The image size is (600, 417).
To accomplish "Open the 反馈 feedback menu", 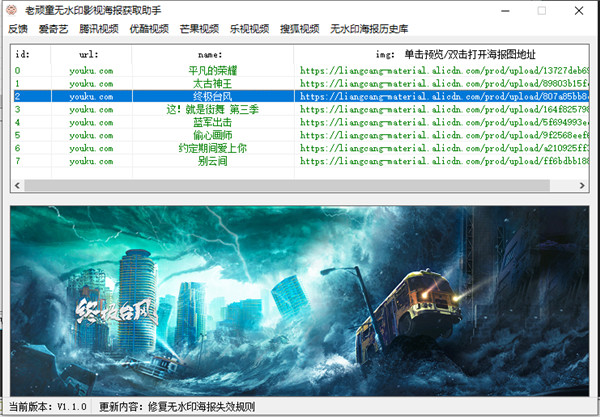I will point(18,30).
